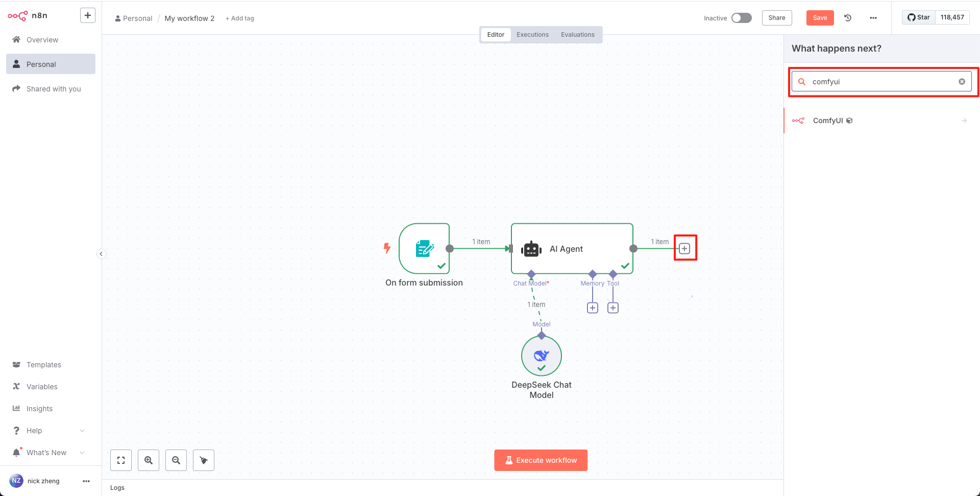Switch to the Evaluations tab

pyautogui.click(x=578, y=35)
